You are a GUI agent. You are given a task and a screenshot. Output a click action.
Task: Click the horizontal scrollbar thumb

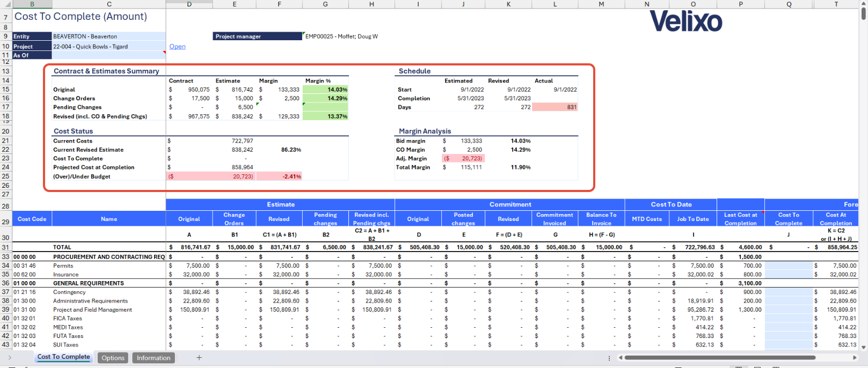click(x=719, y=358)
